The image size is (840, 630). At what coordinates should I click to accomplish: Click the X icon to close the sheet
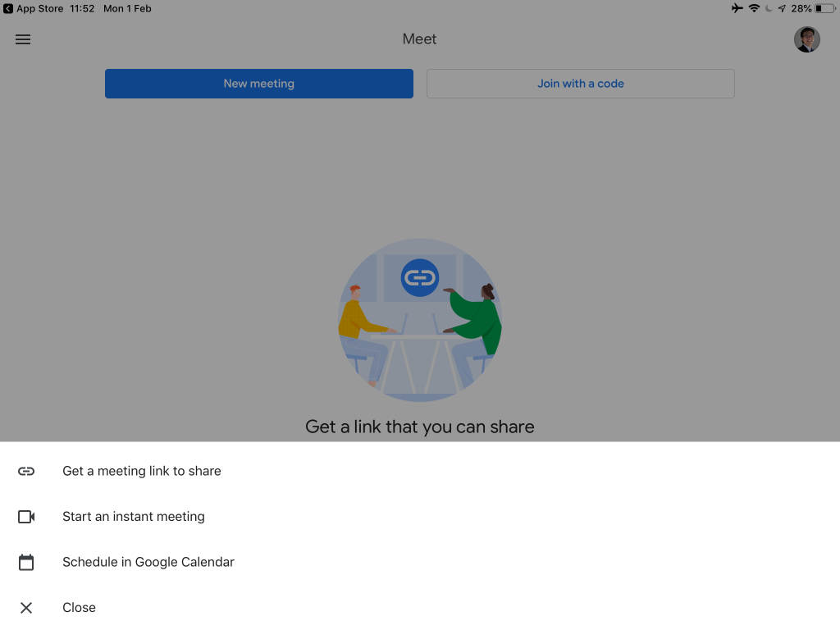tap(26, 607)
